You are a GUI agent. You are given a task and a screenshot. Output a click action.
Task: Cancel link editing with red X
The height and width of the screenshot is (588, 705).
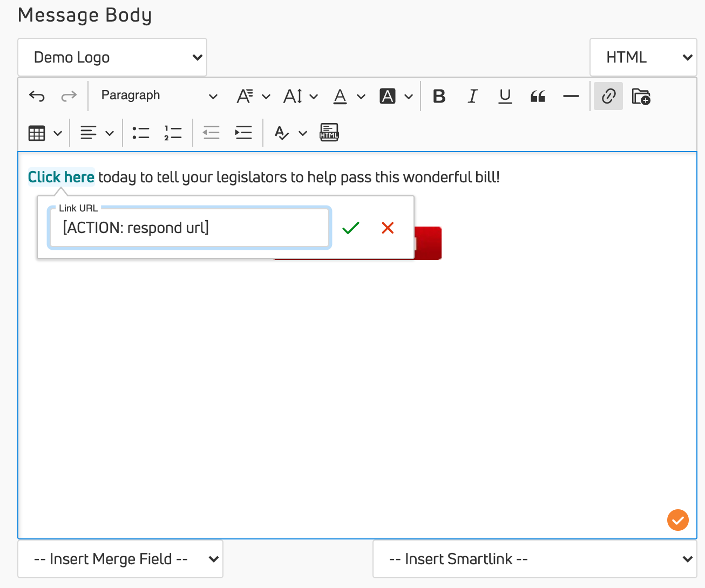[388, 228]
